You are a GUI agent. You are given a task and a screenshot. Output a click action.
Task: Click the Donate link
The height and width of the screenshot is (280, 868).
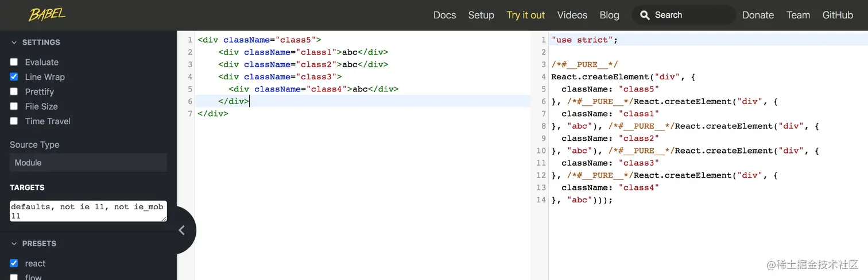pos(758,16)
